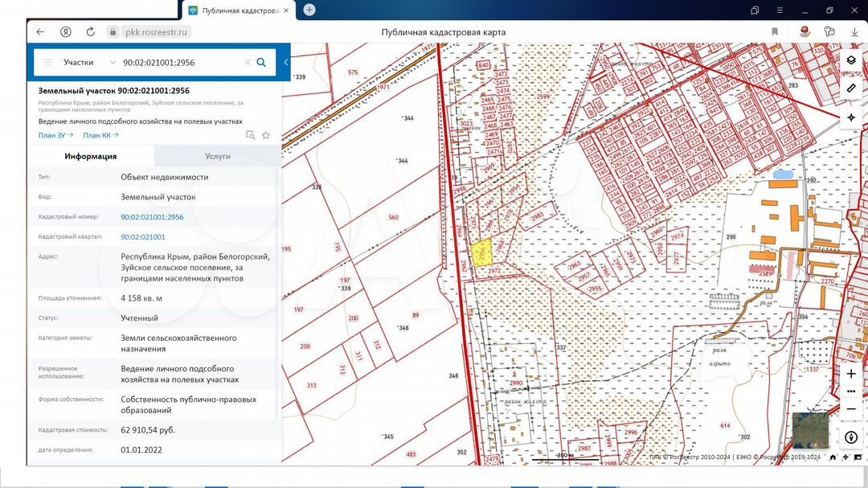Open the map layers panel
This screenshot has width=868, height=488.
point(851,61)
